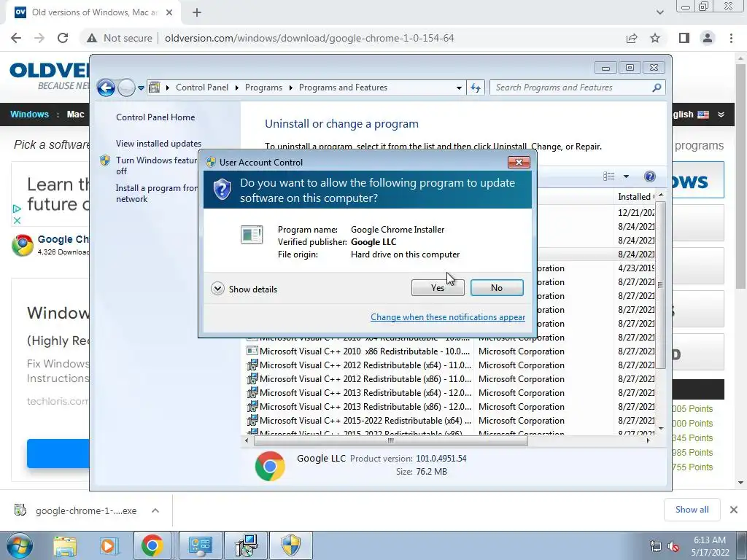Image resolution: width=747 pixels, height=560 pixels.
Task: Click the UAC shield question icon
Action: tap(222, 190)
